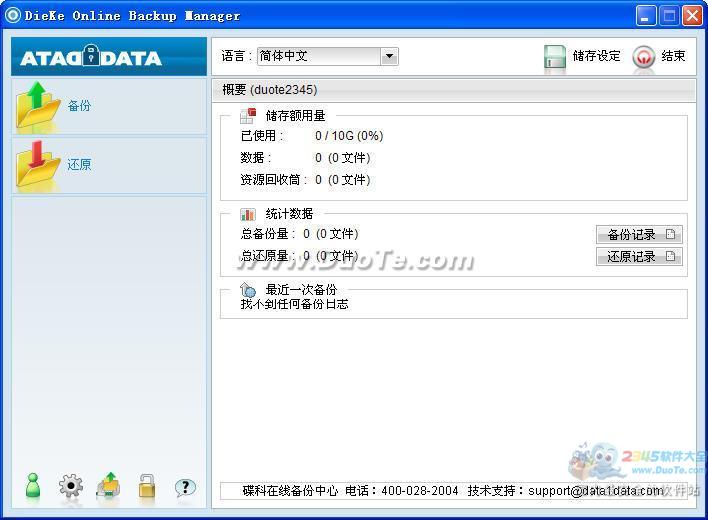Open help via question mark bubble
This screenshot has width=708, height=520.
(x=185, y=487)
